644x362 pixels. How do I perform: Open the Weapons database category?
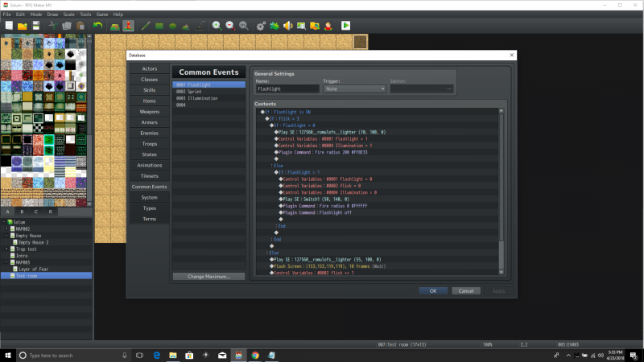(x=150, y=112)
